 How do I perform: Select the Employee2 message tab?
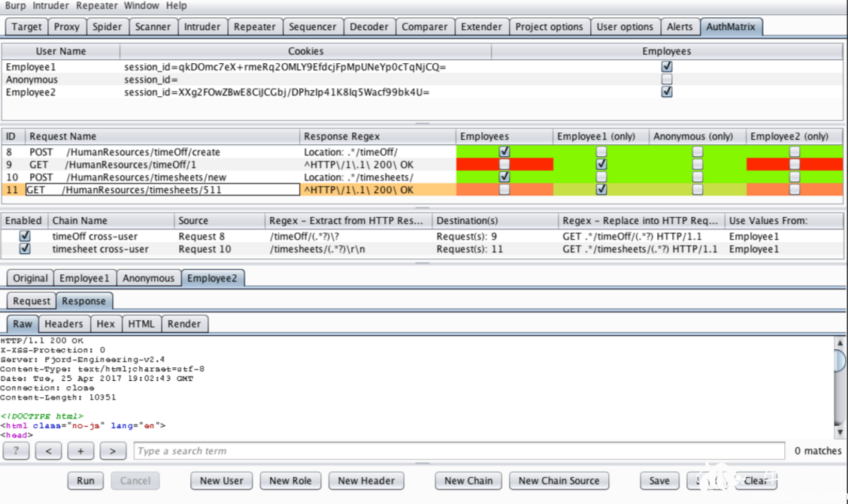tap(212, 278)
